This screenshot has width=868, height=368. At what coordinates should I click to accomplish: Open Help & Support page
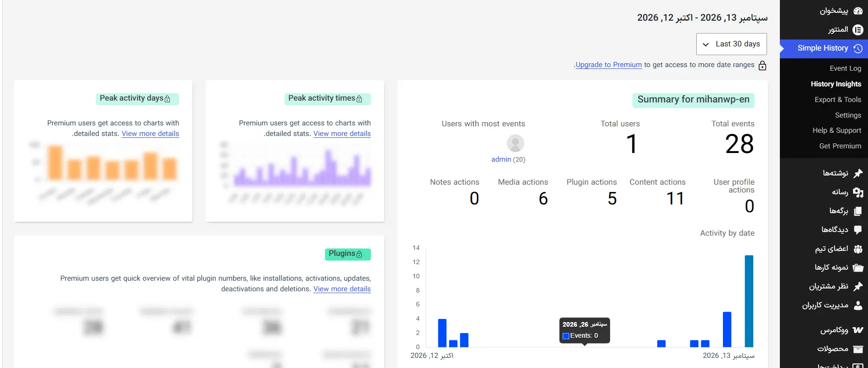click(x=837, y=130)
